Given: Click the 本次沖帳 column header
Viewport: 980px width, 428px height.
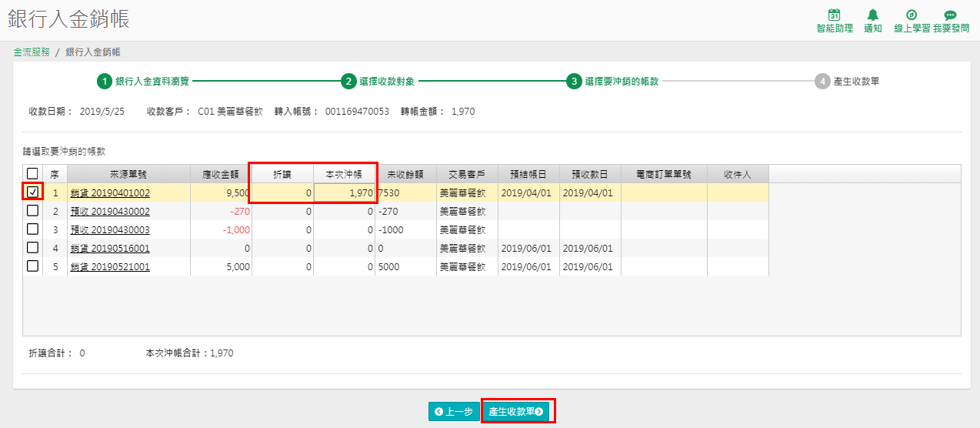Looking at the screenshot, I should pyautogui.click(x=344, y=174).
